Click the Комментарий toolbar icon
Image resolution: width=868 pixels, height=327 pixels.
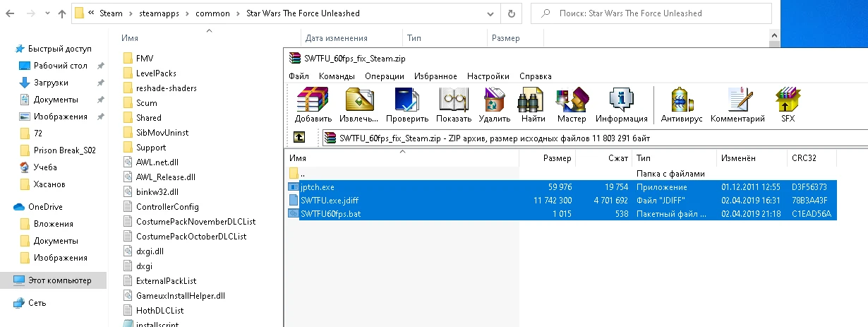[737, 106]
